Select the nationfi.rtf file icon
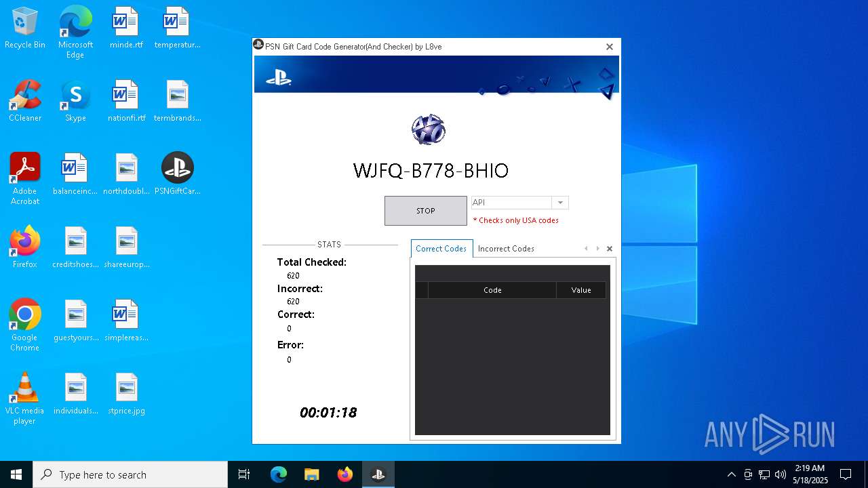868x488 pixels. tap(126, 101)
